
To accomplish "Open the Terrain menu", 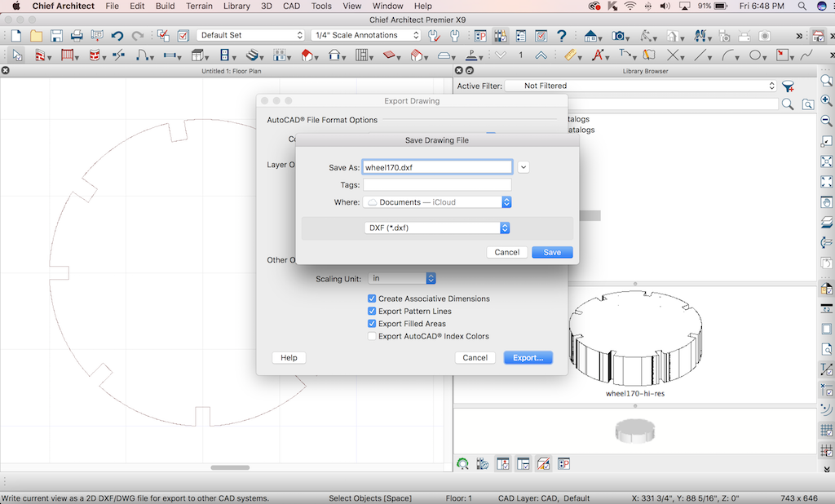I will click(x=199, y=6).
